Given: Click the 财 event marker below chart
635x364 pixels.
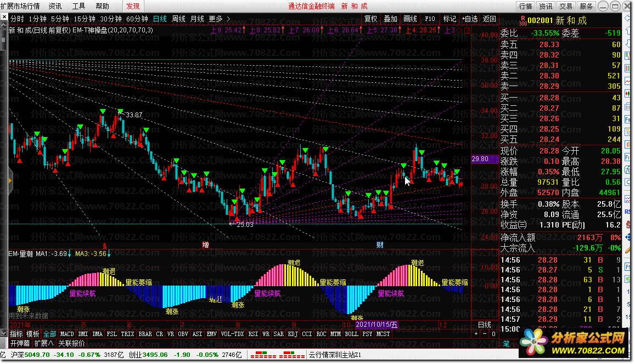Looking at the screenshot, I should [379, 244].
